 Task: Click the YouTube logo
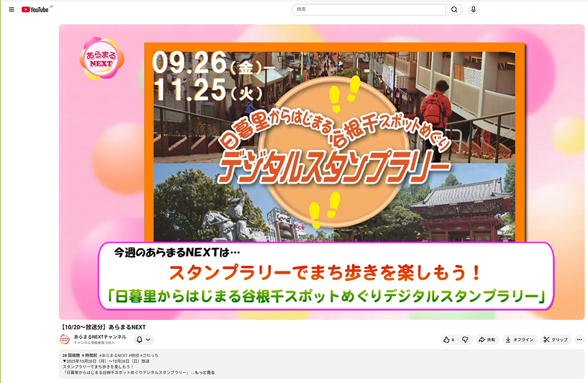click(35, 9)
